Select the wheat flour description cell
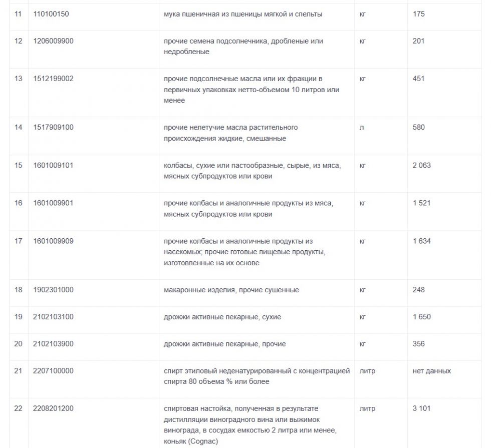491x448 pixels. click(x=243, y=14)
